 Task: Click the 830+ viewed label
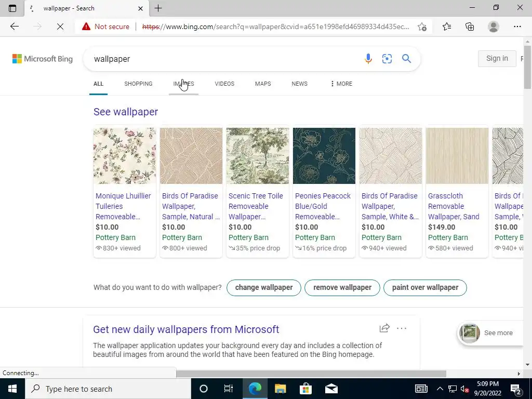point(118,248)
